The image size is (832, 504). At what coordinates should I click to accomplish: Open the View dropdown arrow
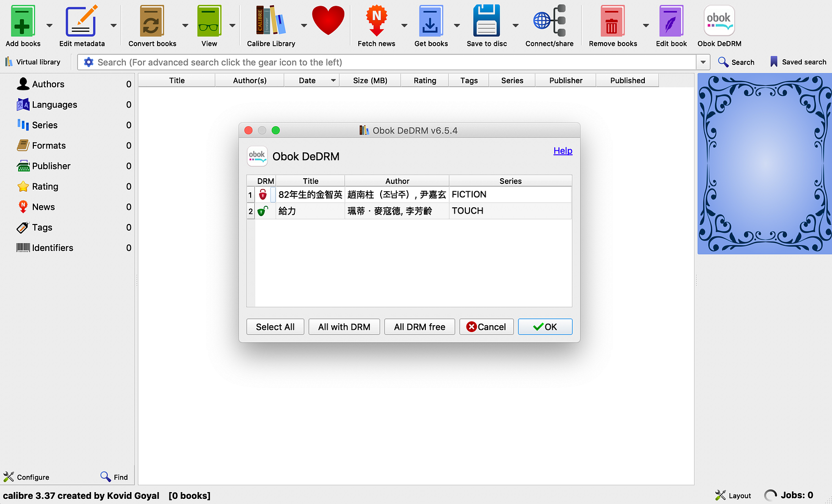point(232,25)
